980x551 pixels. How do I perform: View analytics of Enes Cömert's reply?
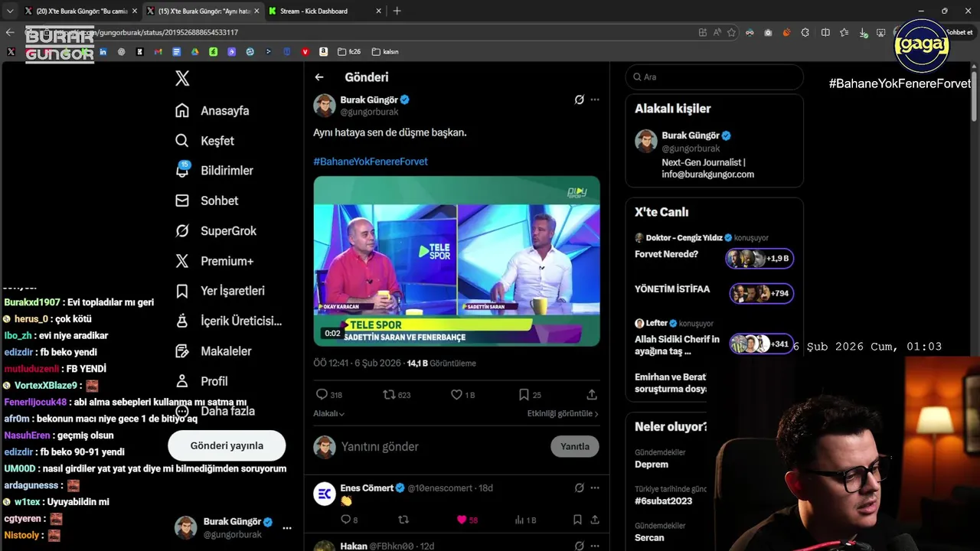coord(525,520)
